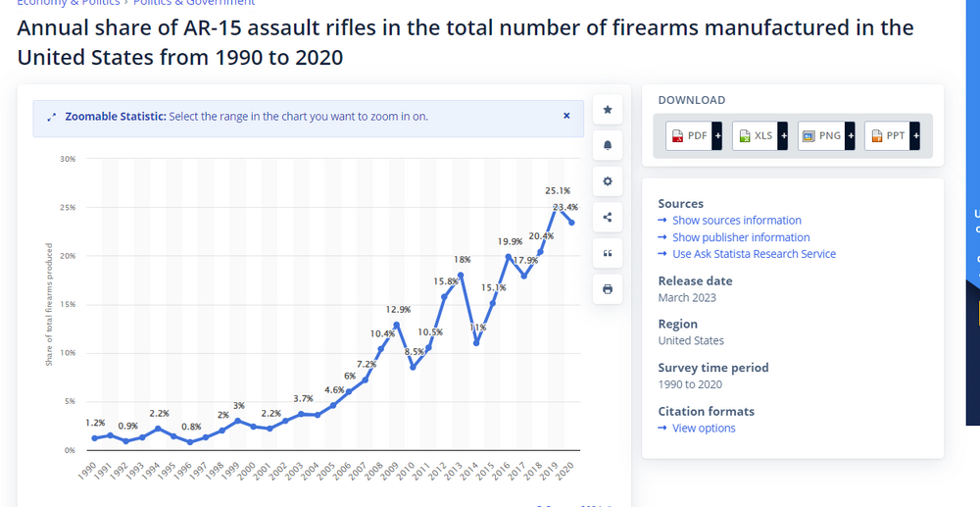Click Use Ask Statista Research Service
980x507 pixels.
point(754,254)
